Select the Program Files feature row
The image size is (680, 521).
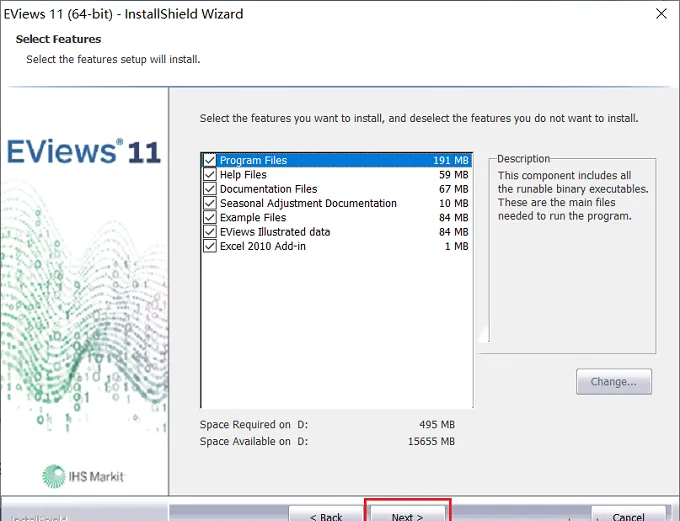coord(337,160)
